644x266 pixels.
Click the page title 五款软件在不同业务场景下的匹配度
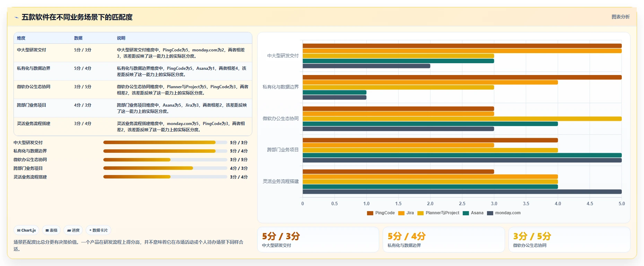coord(77,17)
